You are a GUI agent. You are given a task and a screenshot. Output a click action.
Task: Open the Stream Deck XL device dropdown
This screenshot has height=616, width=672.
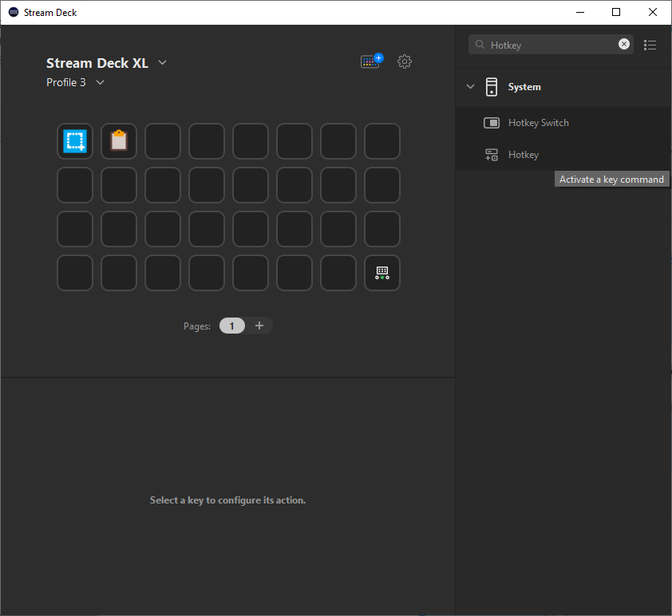(162, 62)
